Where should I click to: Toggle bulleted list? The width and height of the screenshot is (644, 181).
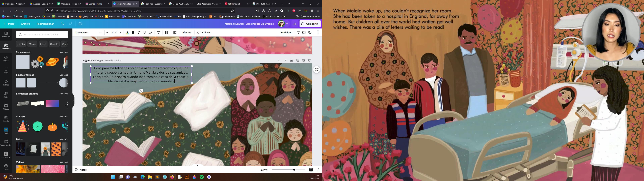[x=167, y=33]
